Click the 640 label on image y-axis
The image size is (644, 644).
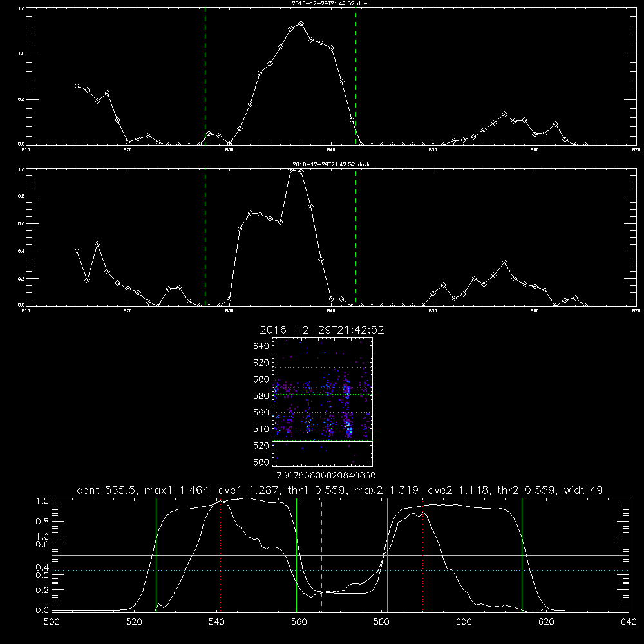point(261,346)
